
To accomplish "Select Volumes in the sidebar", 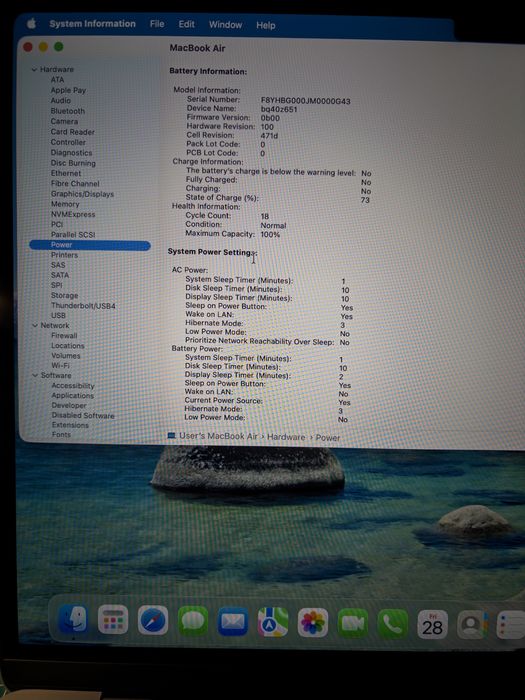I will tap(66, 356).
